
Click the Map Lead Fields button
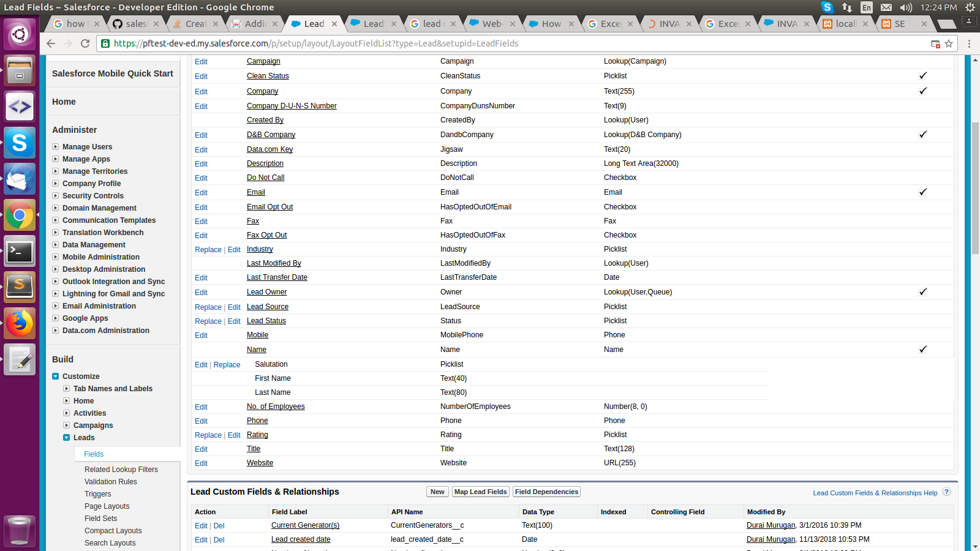481,492
